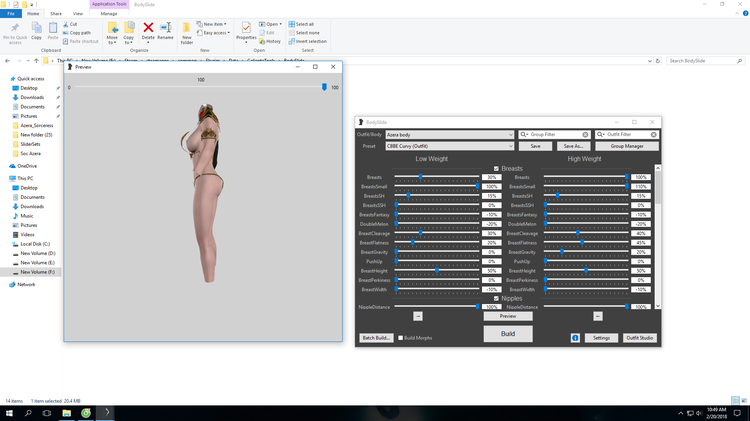Image resolution: width=750 pixels, height=421 pixels.
Task: Open the Outfit/Body dropdown showing Azera body
Action: [x=450, y=135]
